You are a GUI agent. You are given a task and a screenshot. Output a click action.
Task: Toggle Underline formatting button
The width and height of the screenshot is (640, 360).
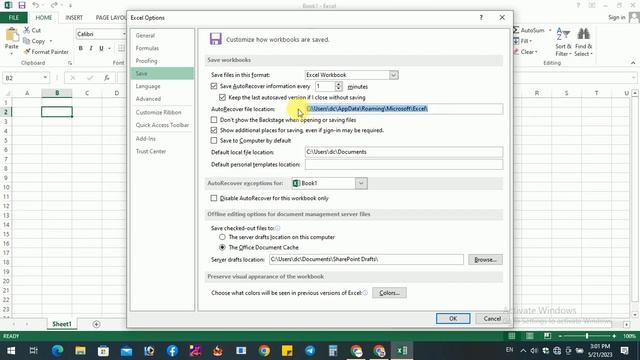(x=101, y=49)
